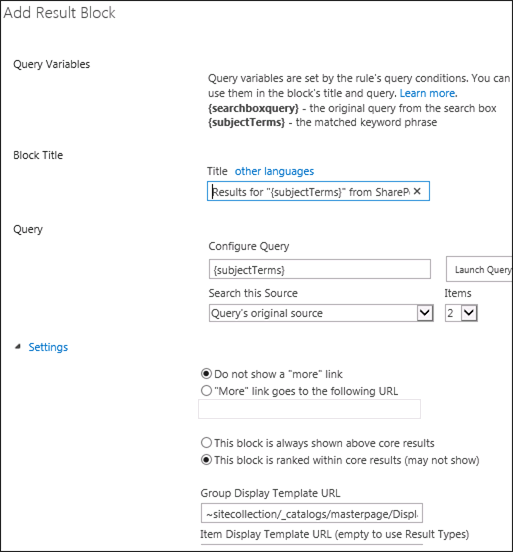Click the Group Display Template URL label

pyautogui.click(x=270, y=493)
